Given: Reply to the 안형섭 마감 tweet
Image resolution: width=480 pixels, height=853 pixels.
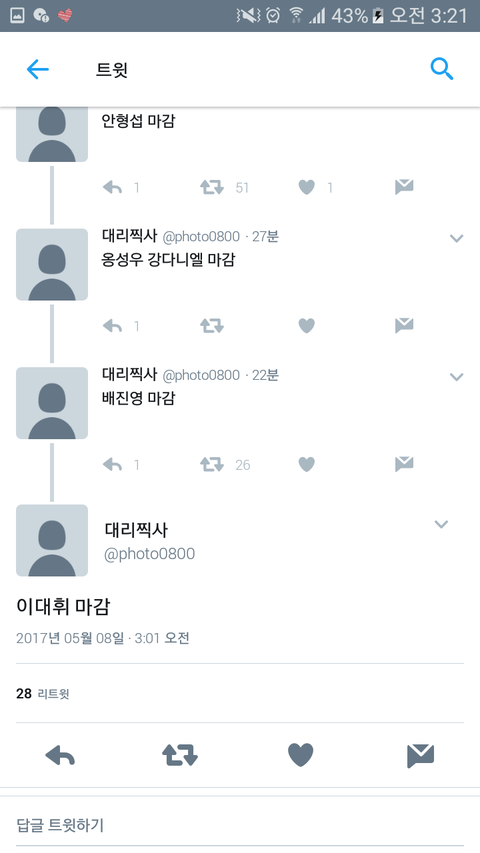Looking at the screenshot, I should 113,188.
